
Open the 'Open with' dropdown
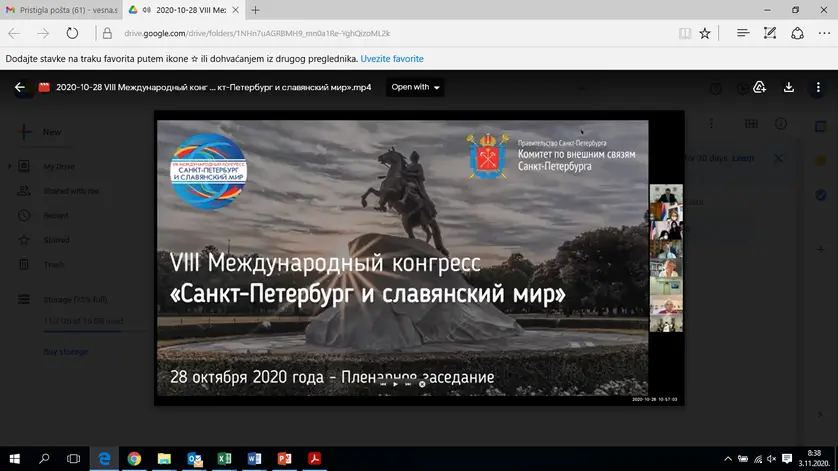[x=416, y=87]
